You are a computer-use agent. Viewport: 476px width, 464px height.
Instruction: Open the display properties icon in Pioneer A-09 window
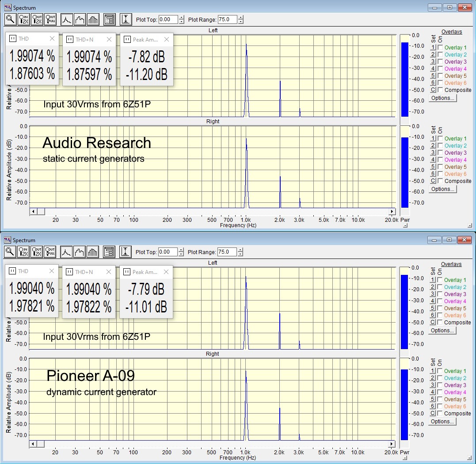coord(109,252)
